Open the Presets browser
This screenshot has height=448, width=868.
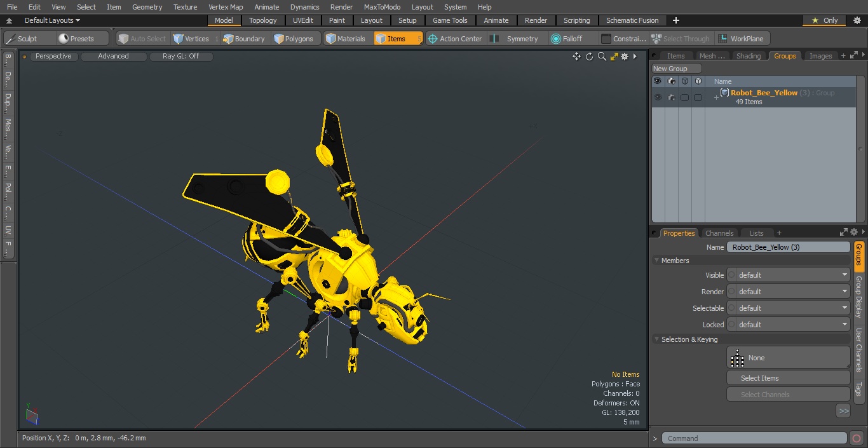point(83,39)
